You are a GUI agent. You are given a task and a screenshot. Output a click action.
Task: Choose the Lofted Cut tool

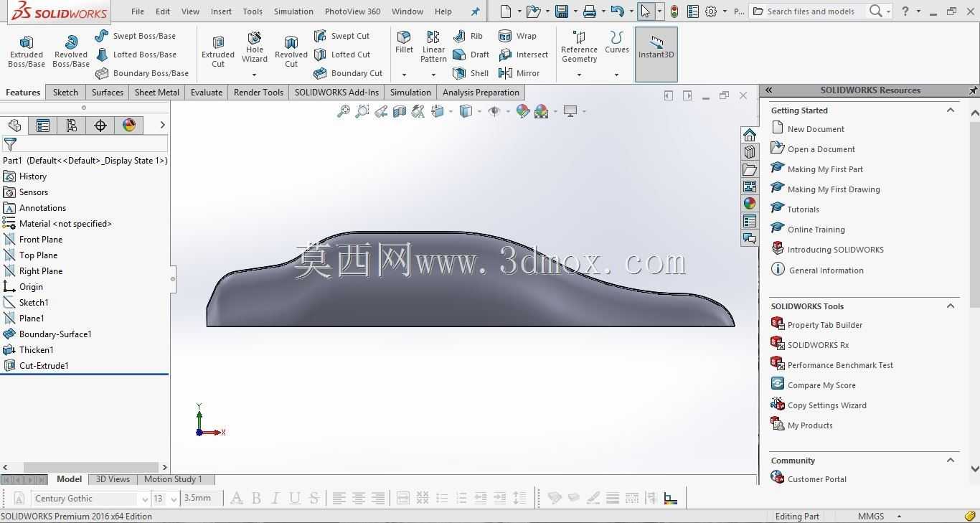pyautogui.click(x=342, y=55)
